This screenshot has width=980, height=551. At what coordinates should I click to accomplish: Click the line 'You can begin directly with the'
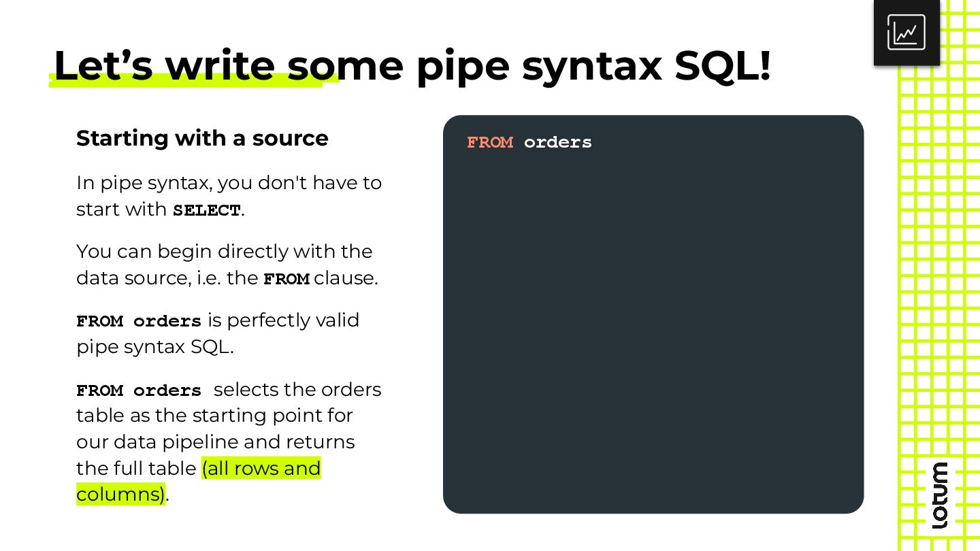pyautogui.click(x=225, y=252)
